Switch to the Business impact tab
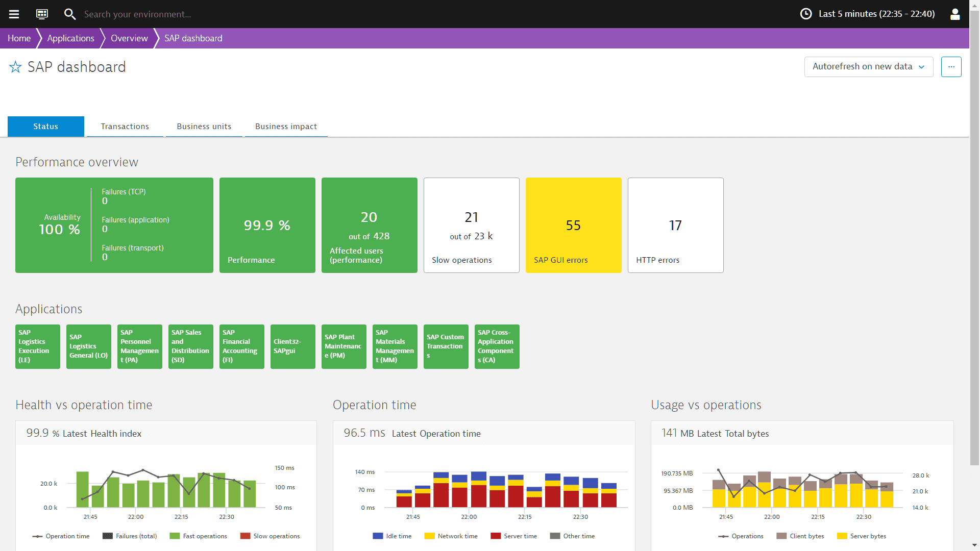 [x=286, y=127]
